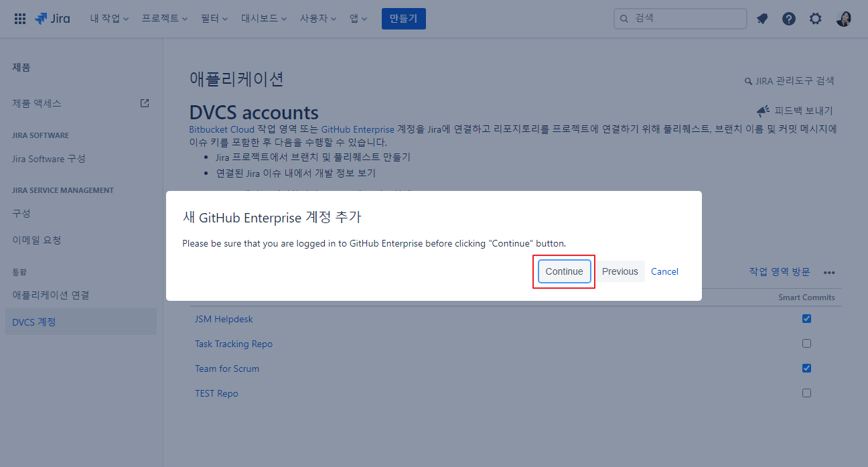The image size is (868, 467).
Task: Open the Bitbucket Cloud link
Action: coord(222,129)
